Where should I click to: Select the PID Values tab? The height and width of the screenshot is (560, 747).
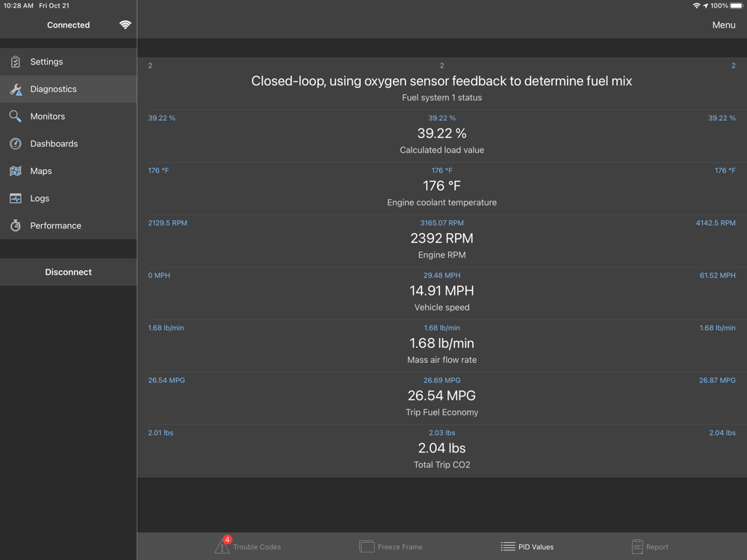(527, 547)
